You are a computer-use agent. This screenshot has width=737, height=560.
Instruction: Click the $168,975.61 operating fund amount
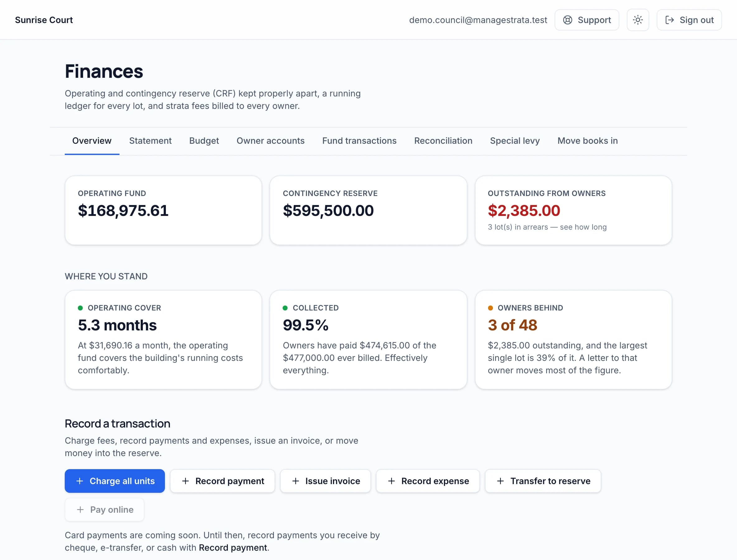click(x=123, y=211)
